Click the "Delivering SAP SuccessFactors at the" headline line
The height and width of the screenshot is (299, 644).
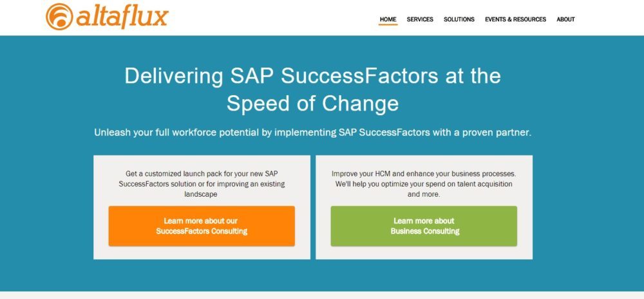click(x=312, y=76)
